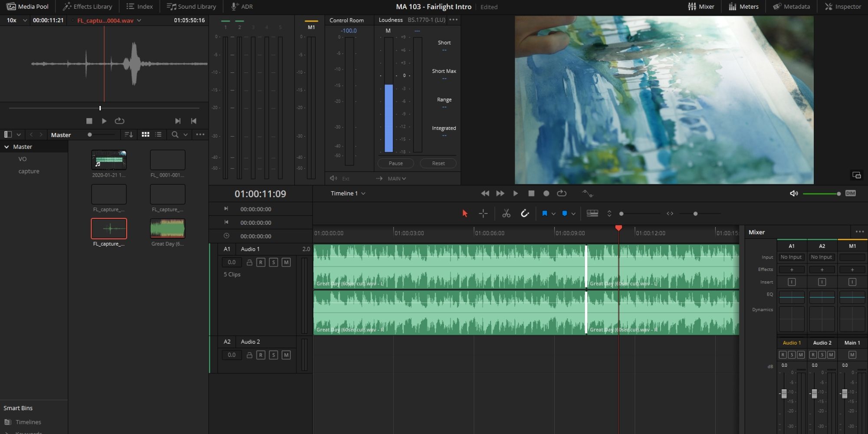The width and height of the screenshot is (868, 434).
Task: Select the pointer selection tool
Action: tap(464, 213)
